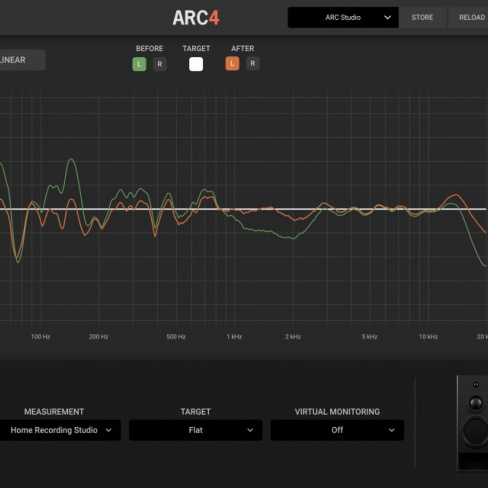Click the 200 Hz frequency axis label

[x=99, y=337]
